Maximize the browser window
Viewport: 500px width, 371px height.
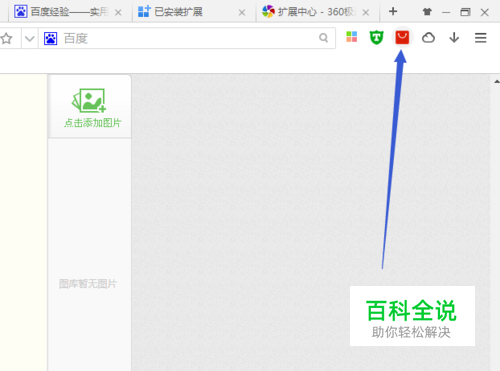point(465,12)
